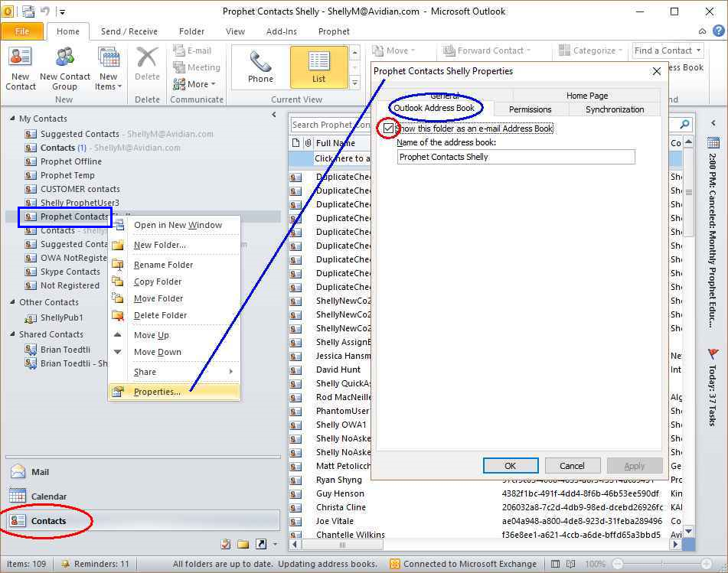The image size is (728, 573).
Task: Click the Exchange connection status icon
Action: coord(395,564)
